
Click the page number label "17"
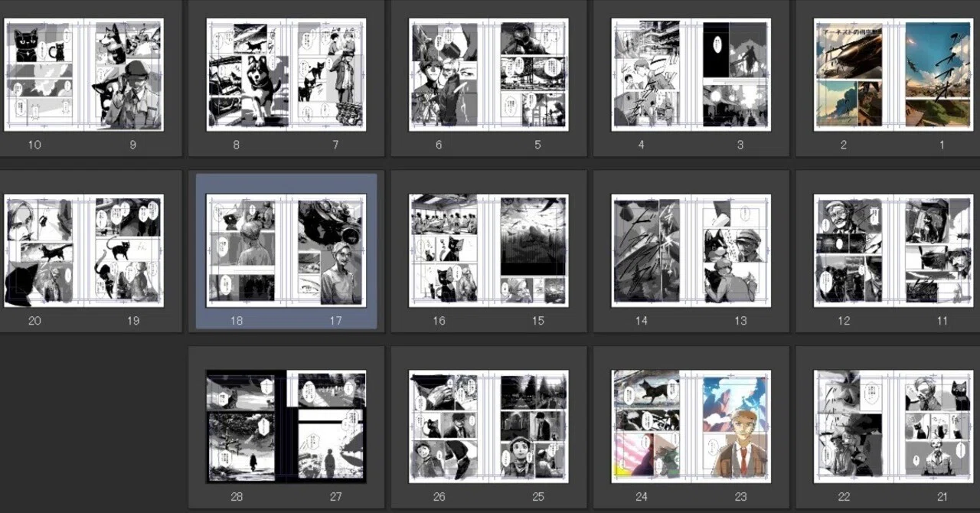click(335, 321)
